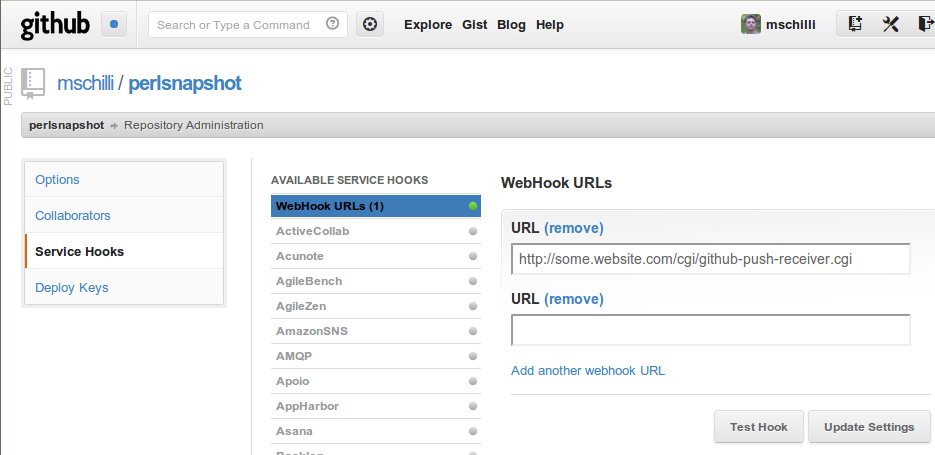Click the Update Settings button
The width and height of the screenshot is (935, 455).
point(869,427)
